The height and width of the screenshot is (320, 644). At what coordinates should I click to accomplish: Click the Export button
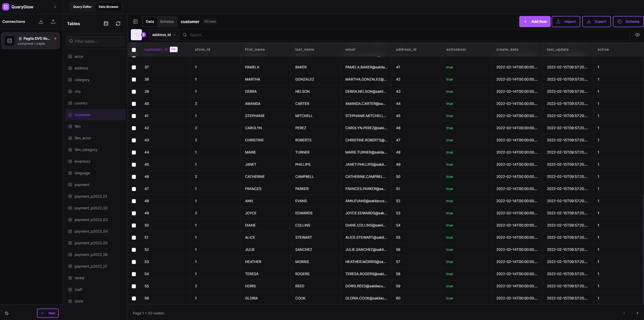point(596,22)
